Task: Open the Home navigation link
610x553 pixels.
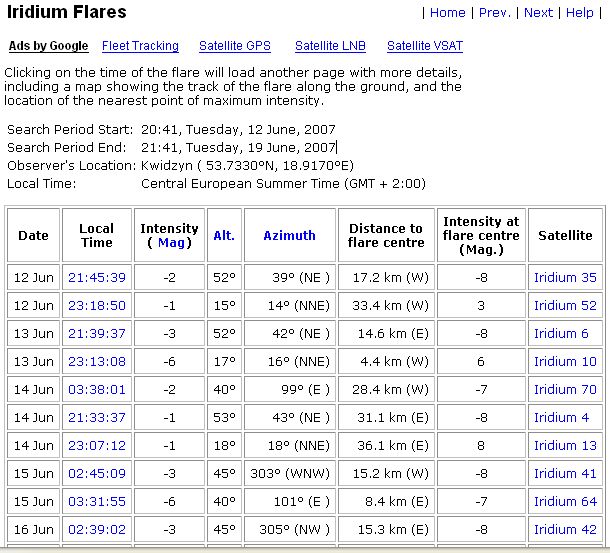Action: pos(447,13)
